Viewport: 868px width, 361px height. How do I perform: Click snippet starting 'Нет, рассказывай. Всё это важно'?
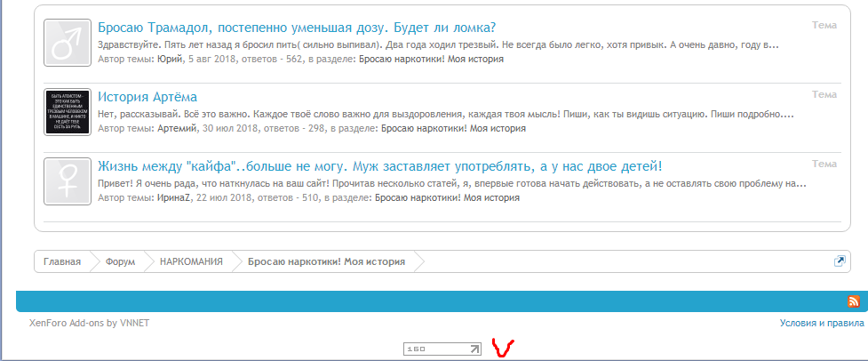coord(446,115)
